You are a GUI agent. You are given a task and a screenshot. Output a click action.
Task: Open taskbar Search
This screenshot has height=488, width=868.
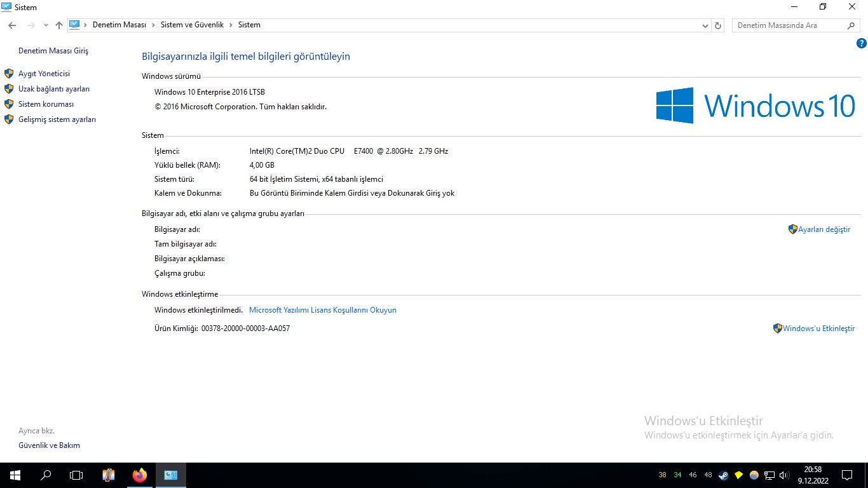[x=46, y=475]
